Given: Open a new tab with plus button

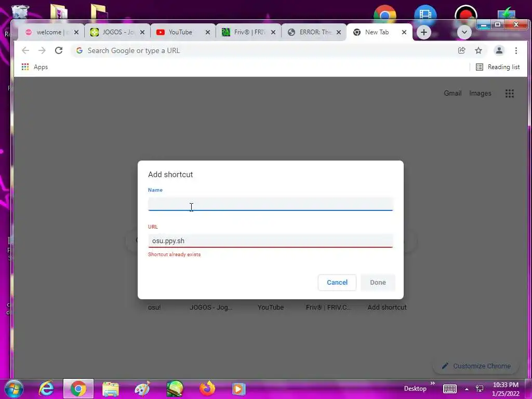Looking at the screenshot, I should 423,32.
